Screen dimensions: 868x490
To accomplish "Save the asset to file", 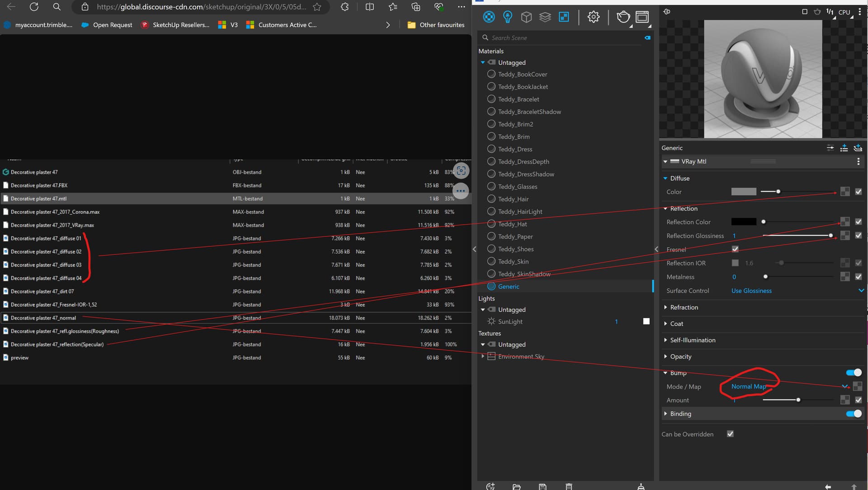I will pos(542,486).
